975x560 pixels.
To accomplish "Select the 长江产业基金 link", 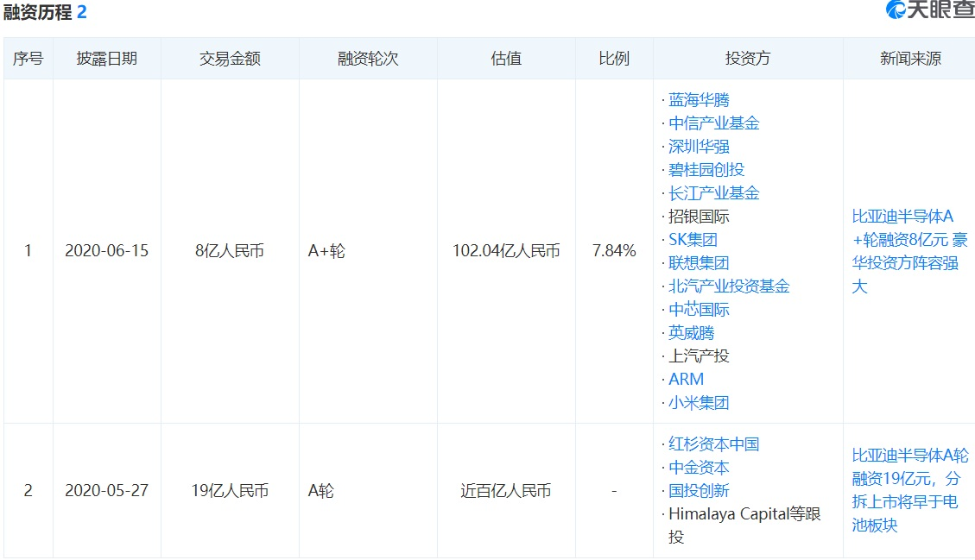I will [x=713, y=193].
